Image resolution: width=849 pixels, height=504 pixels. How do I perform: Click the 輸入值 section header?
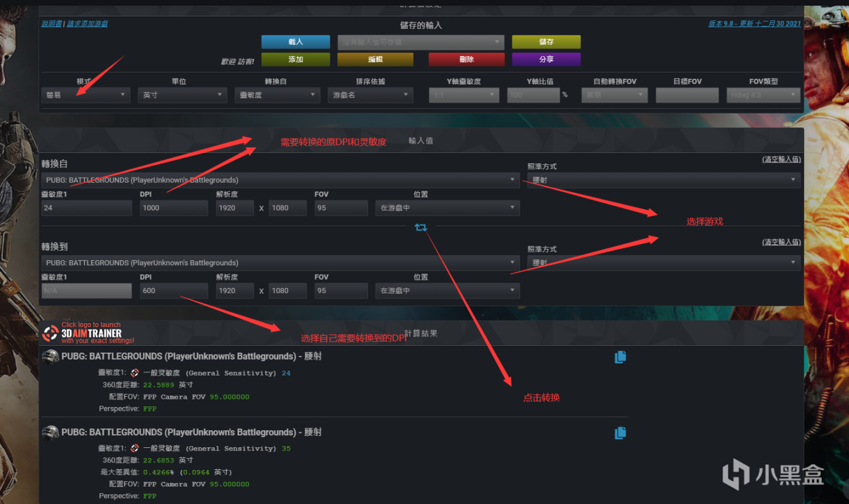[x=421, y=140]
